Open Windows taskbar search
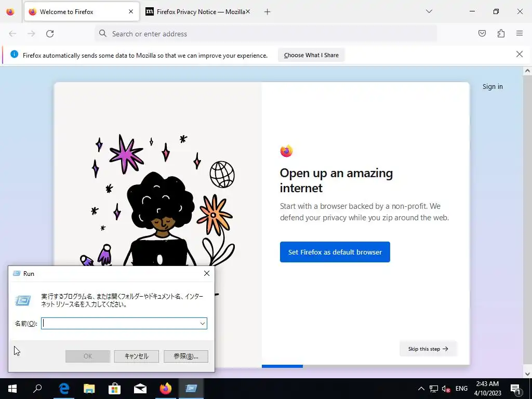This screenshot has height=399, width=532. click(x=37, y=389)
